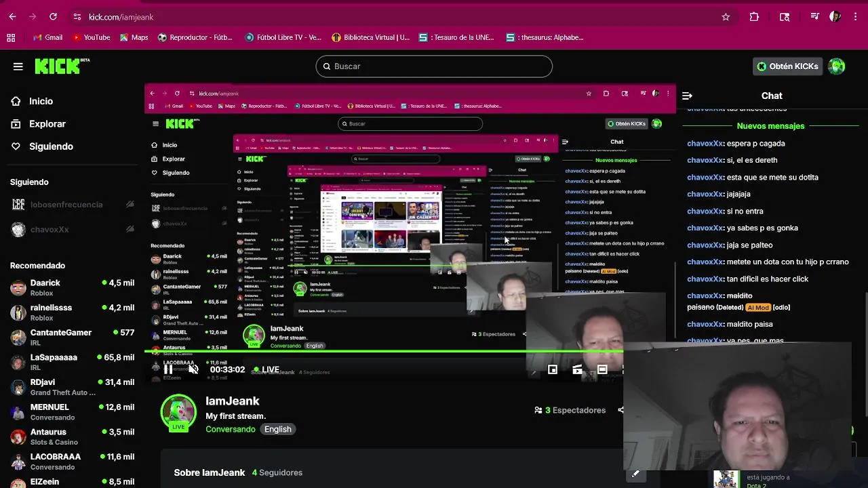Open recommended channel CantanteGamer
The width and height of the screenshot is (868, 488).
coord(72,338)
